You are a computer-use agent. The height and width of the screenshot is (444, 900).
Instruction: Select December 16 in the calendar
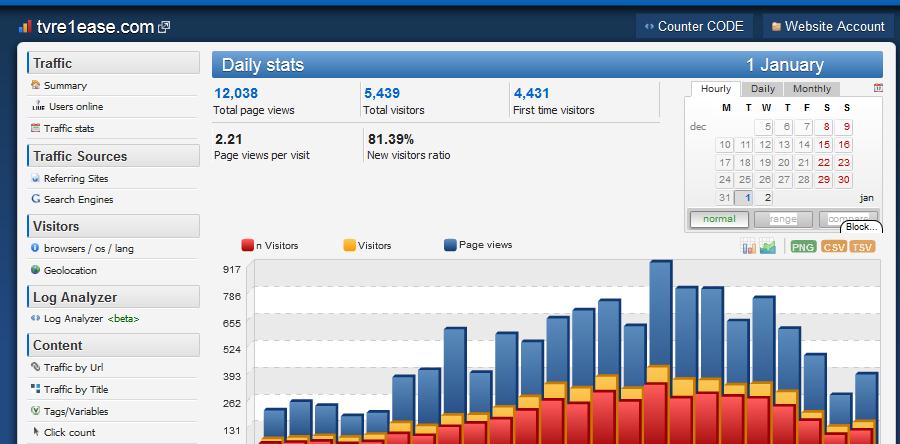click(x=843, y=145)
